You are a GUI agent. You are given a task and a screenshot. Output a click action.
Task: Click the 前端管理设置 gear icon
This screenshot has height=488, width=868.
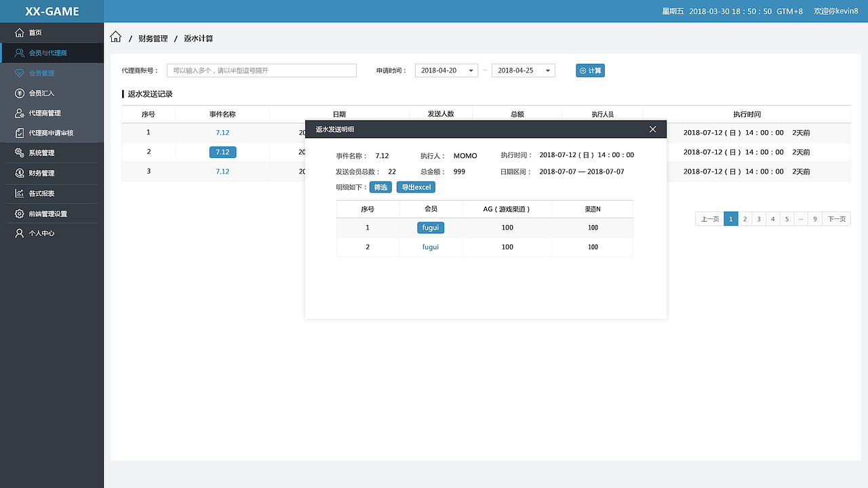(19, 214)
